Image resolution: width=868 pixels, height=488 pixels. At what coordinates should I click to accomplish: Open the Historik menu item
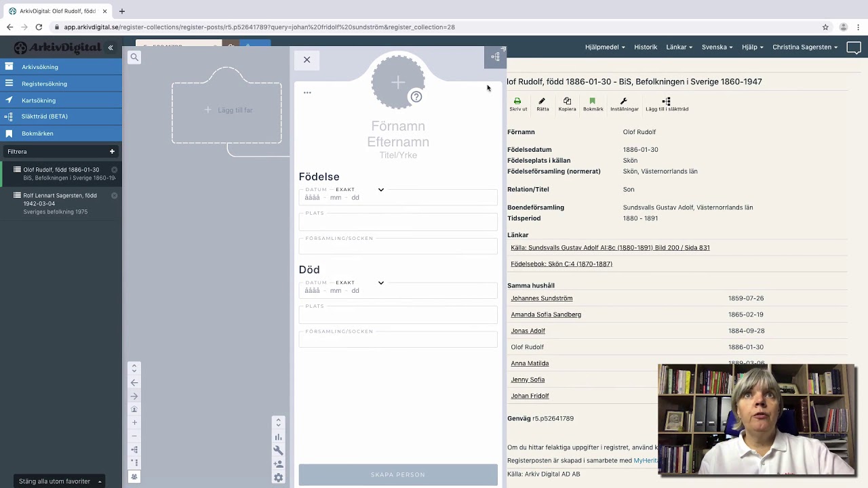click(x=646, y=47)
